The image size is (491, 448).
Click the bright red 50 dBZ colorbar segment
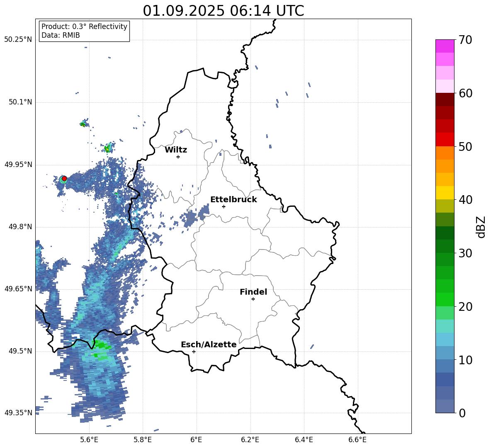click(445, 140)
